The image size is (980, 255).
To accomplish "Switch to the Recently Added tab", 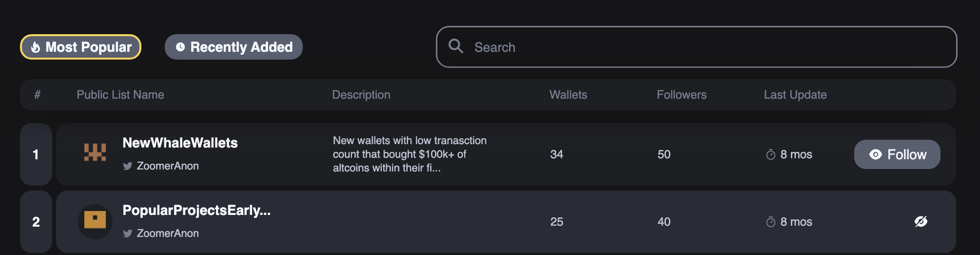I will pyautogui.click(x=234, y=47).
